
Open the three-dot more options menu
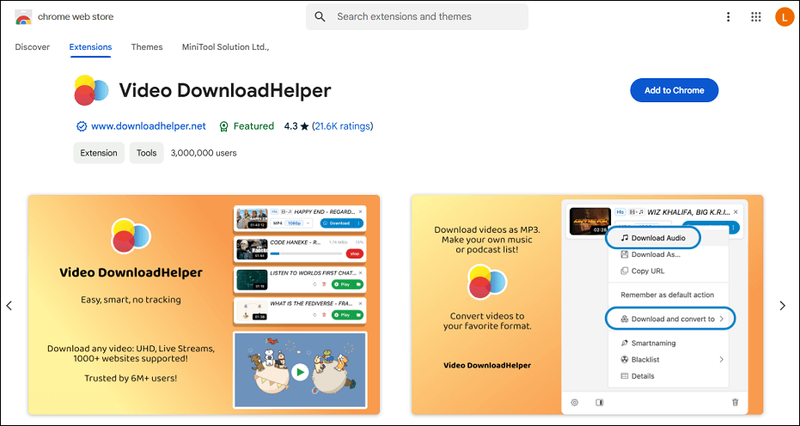728,17
